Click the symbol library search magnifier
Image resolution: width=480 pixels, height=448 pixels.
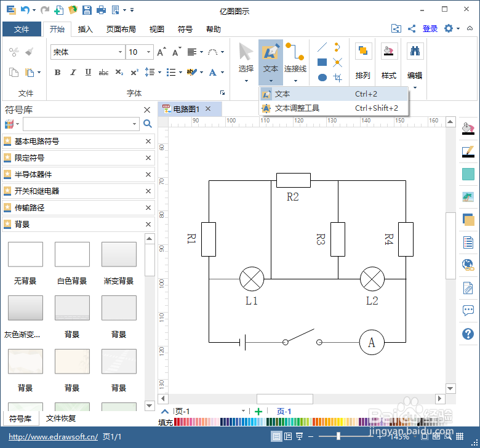point(148,124)
